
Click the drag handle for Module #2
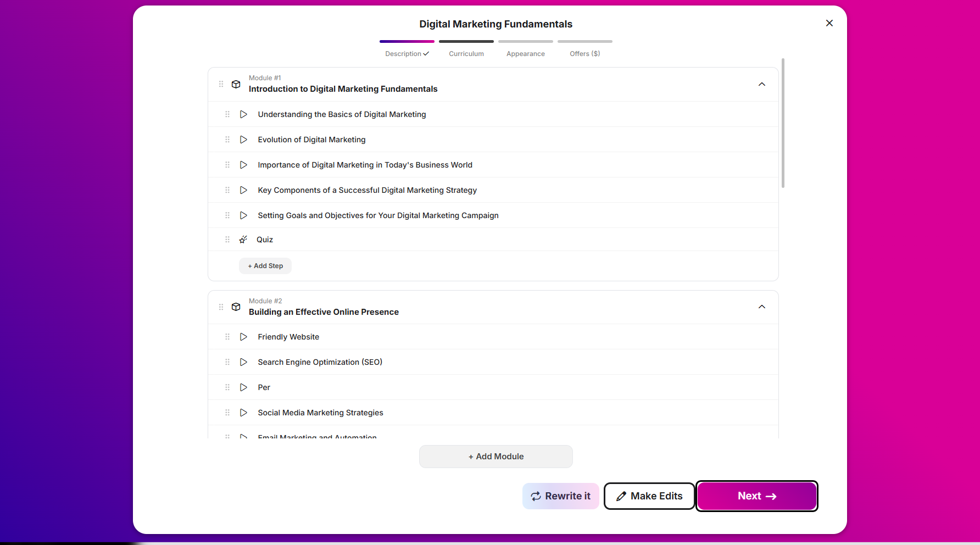tap(221, 307)
